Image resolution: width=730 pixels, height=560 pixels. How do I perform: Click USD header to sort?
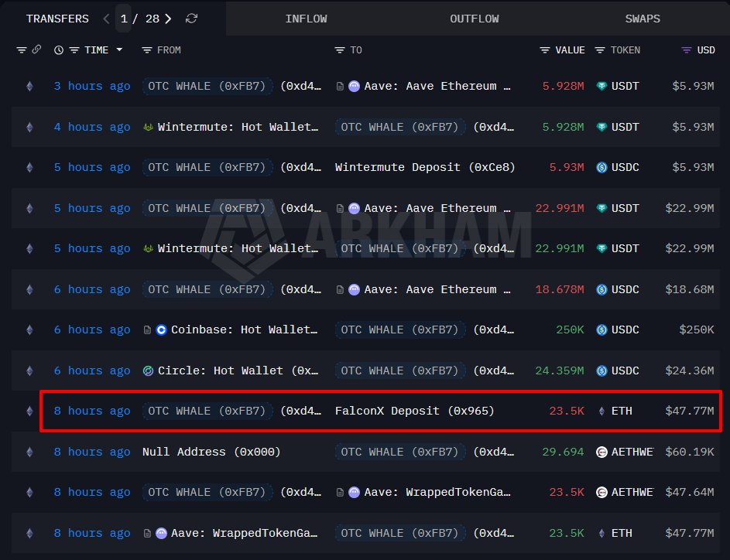tap(706, 50)
